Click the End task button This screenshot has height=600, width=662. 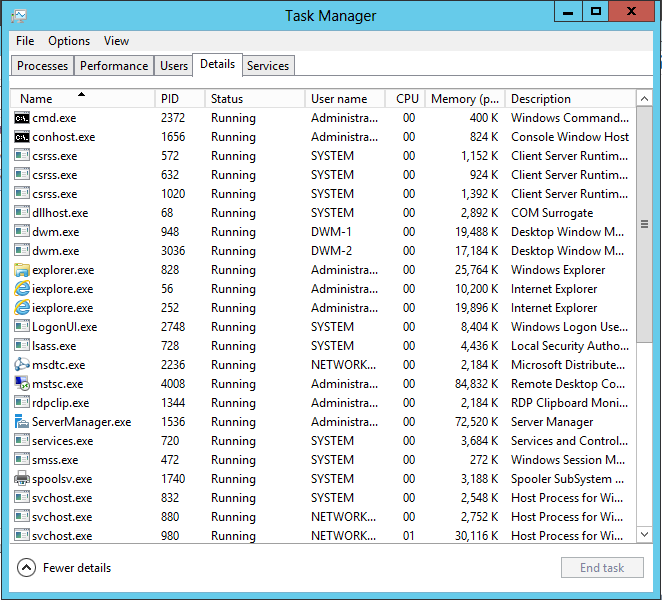pos(602,567)
